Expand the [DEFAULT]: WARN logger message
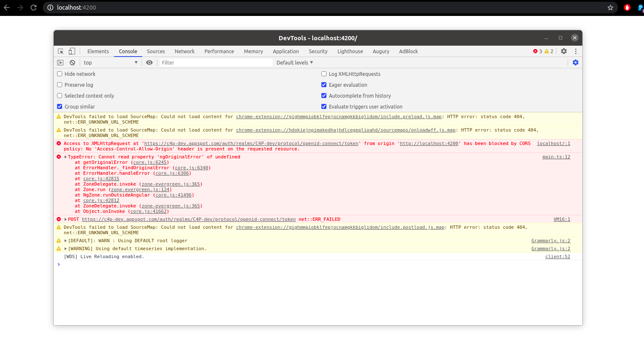Image resolution: width=644 pixels, height=339 pixels. pos(65,241)
